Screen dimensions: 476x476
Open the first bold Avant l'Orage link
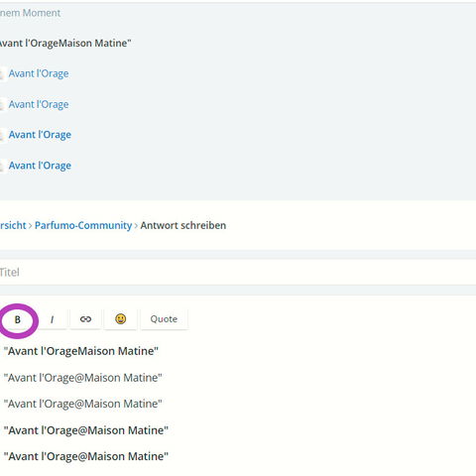coord(40,135)
